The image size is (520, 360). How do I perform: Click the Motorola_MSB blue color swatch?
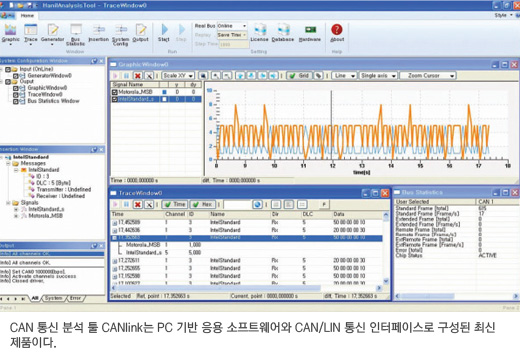(164, 92)
